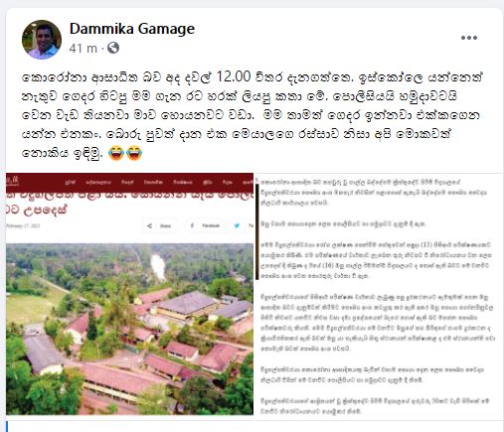Click the news site logo in the maroon bar
This screenshot has height=432, width=504.
click(13, 181)
